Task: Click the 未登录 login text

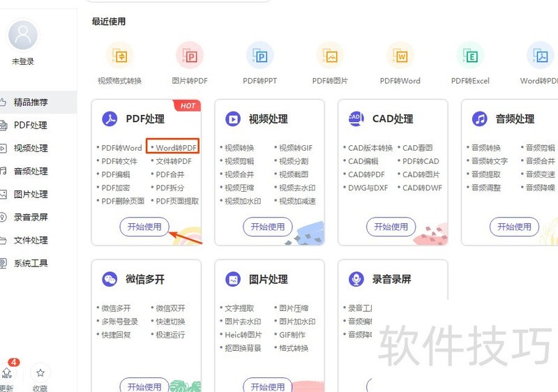Action: [23, 61]
